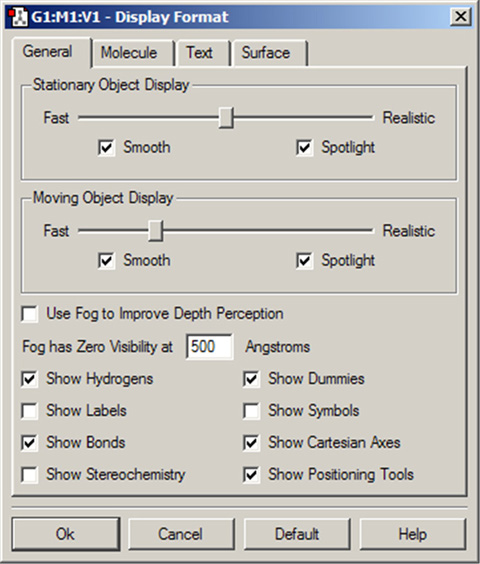Screen dimensions: 480x564
Task: Uncheck Show Cartesian Axes
Action: click(251, 443)
